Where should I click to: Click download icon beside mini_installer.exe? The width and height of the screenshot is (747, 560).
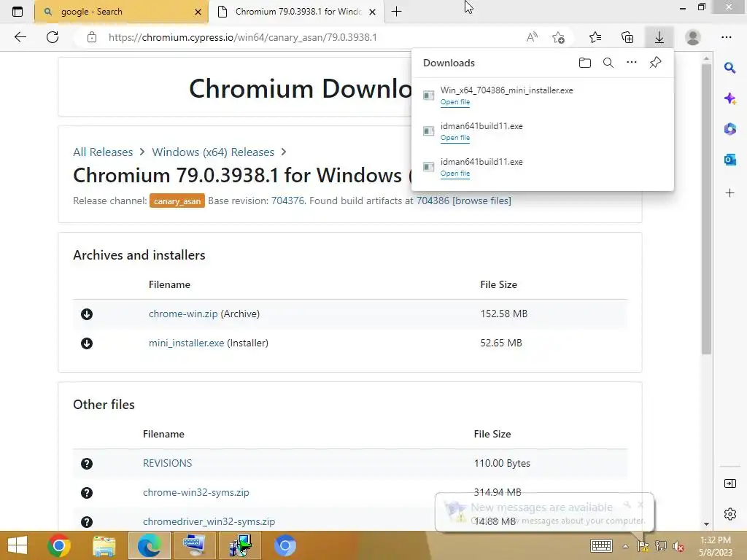click(x=87, y=343)
